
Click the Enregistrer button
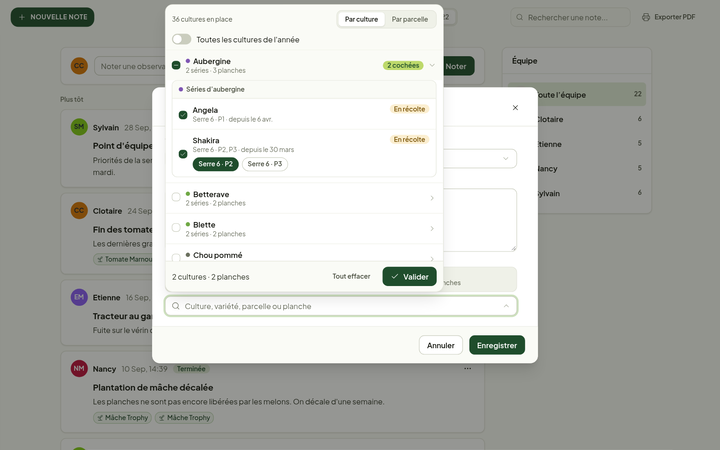click(x=497, y=345)
